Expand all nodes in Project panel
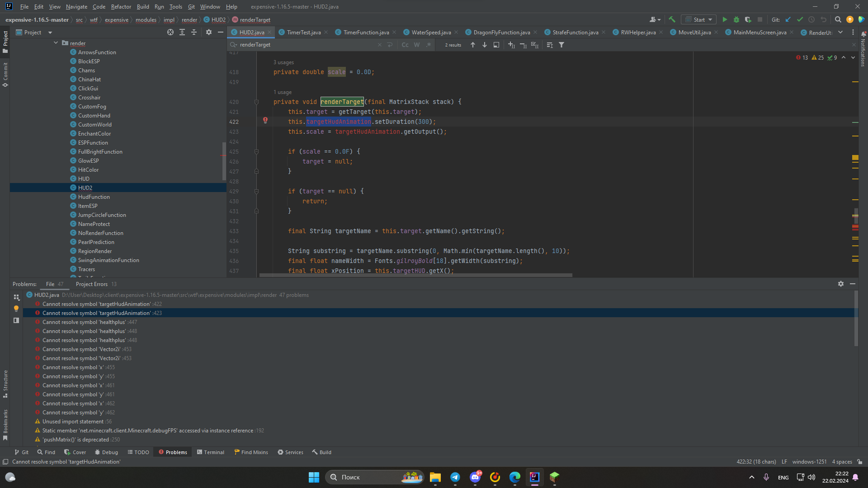 pyautogui.click(x=182, y=32)
